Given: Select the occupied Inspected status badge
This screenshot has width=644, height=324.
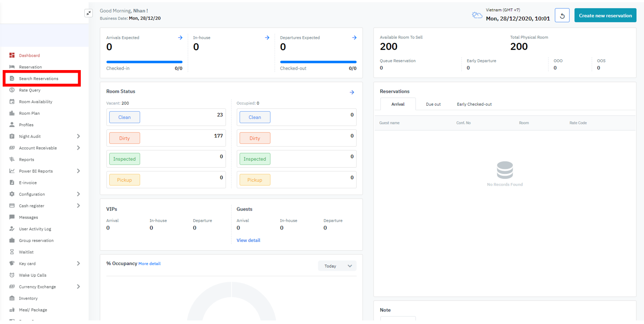Looking at the screenshot, I should (x=255, y=159).
